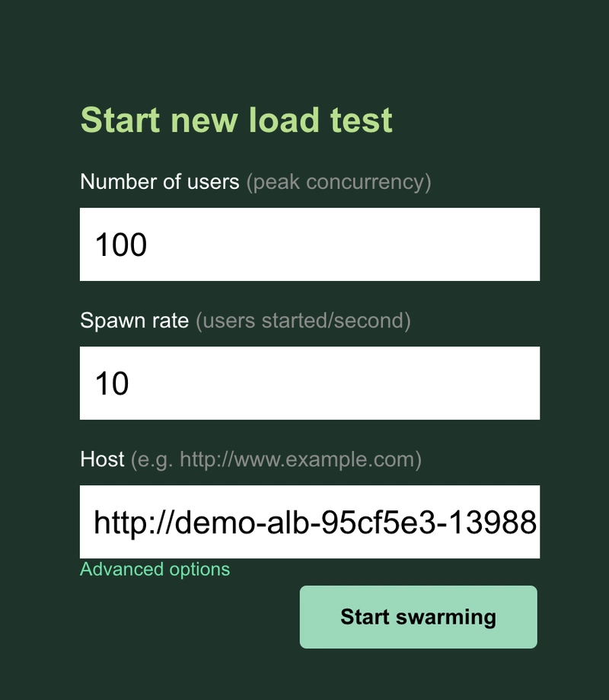Click the "(users started/second)" hint text
Viewport: 609px width, 700px height.
(304, 321)
